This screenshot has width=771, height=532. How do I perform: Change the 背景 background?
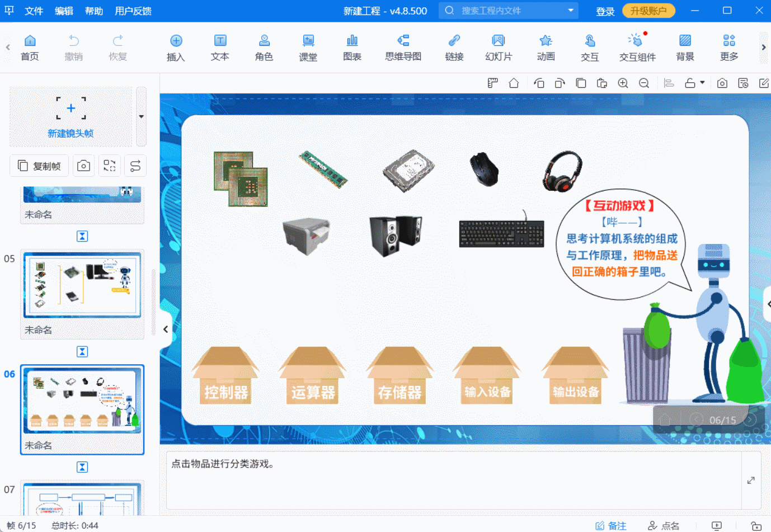(685, 47)
